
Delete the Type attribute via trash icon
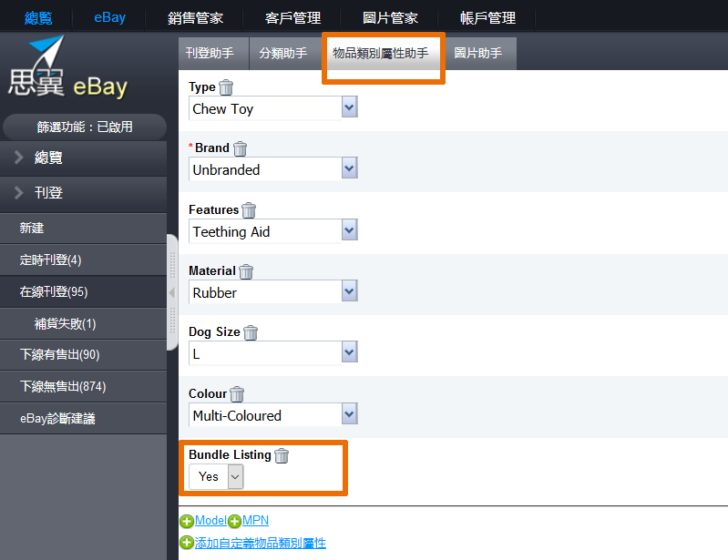click(226, 87)
